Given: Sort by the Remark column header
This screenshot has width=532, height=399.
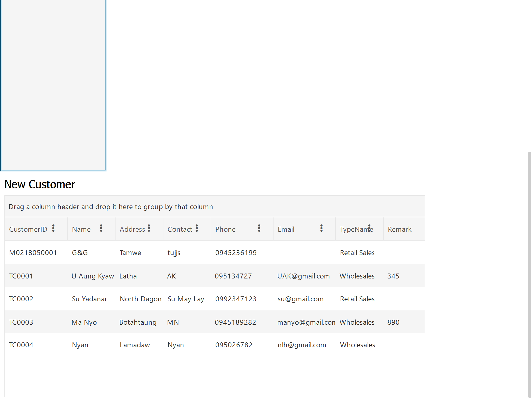Looking at the screenshot, I should tap(400, 229).
